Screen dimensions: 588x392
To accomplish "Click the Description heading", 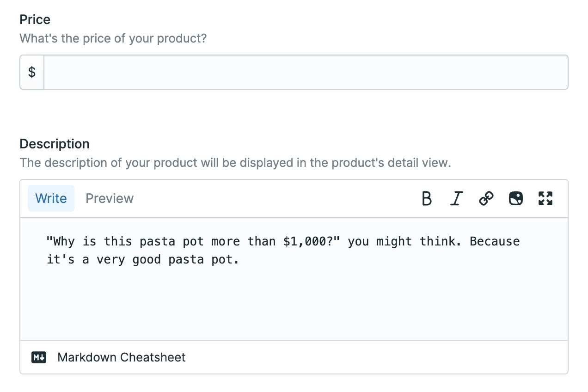I will pos(54,144).
